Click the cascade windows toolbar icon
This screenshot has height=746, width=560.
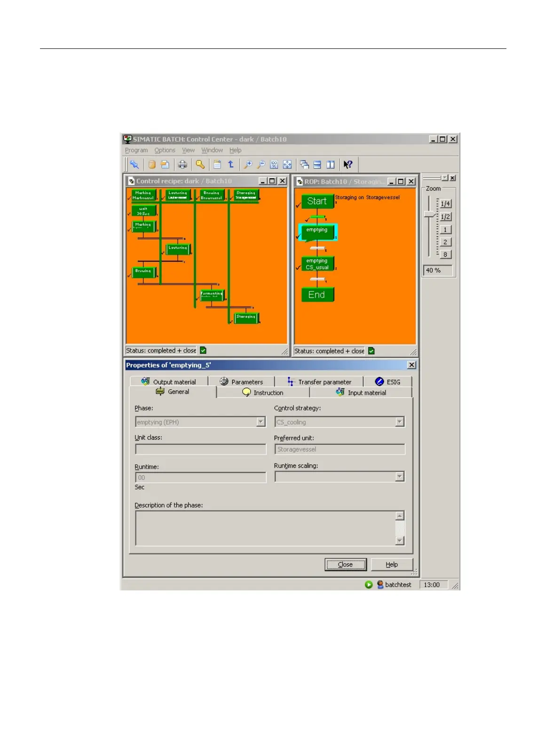(x=304, y=165)
